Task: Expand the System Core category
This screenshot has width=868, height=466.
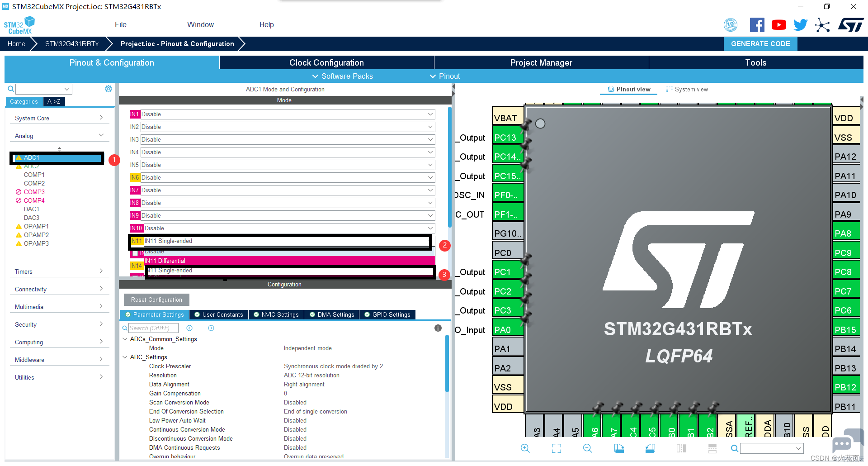Action: (x=59, y=118)
